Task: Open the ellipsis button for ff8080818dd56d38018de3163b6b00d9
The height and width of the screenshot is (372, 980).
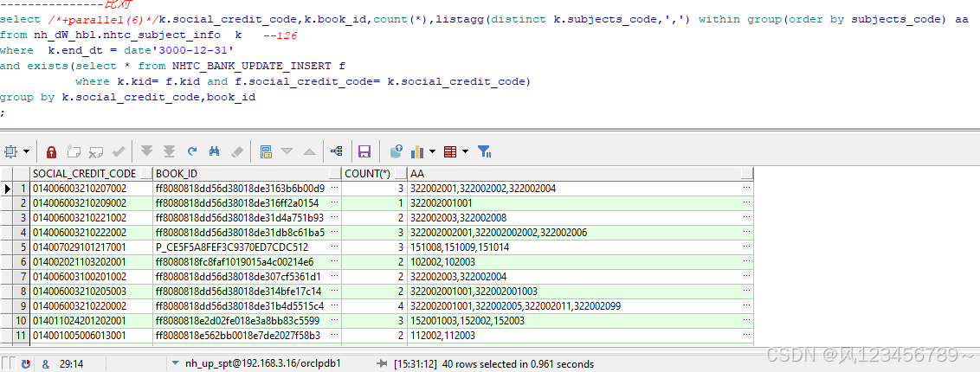Action: point(335,188)
